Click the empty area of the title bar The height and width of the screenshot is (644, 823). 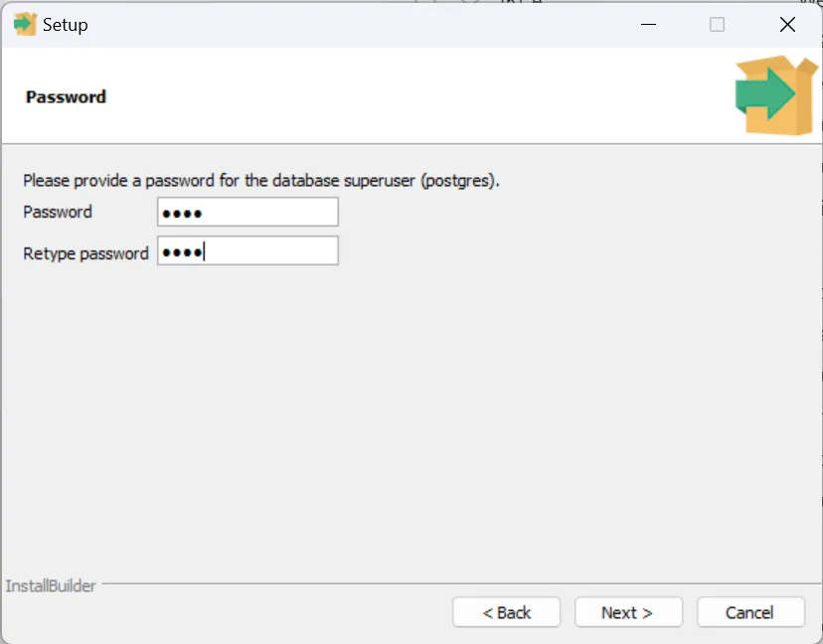click(348, 25)
